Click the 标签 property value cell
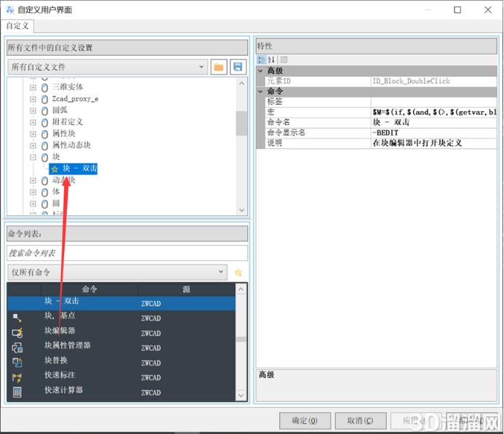The width and height of the screenshot is (504, 434). [x=434, y=102]
